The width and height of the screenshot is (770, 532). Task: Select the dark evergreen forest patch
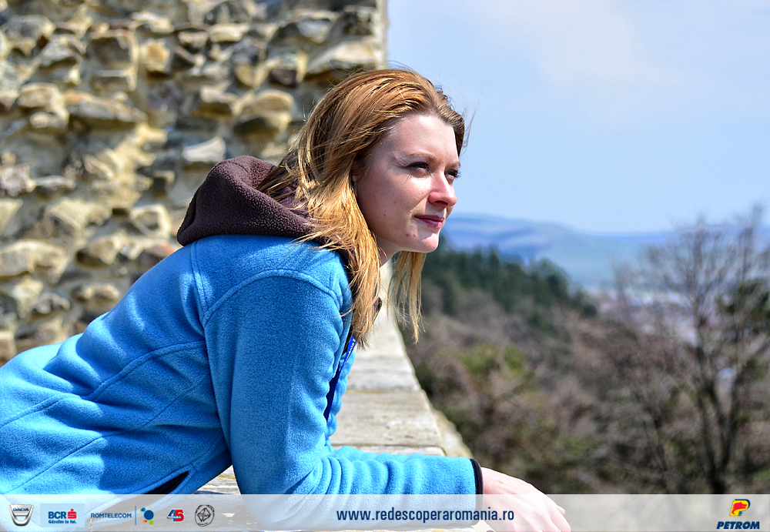500,277
